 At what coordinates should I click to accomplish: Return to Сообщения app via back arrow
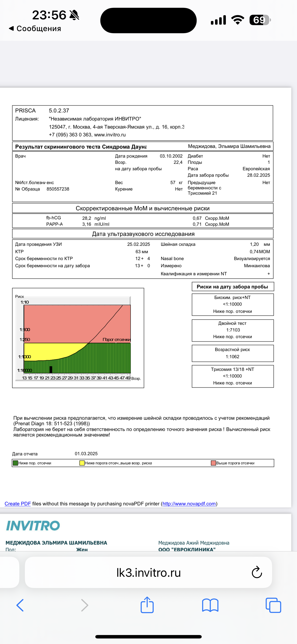point(35,29)
